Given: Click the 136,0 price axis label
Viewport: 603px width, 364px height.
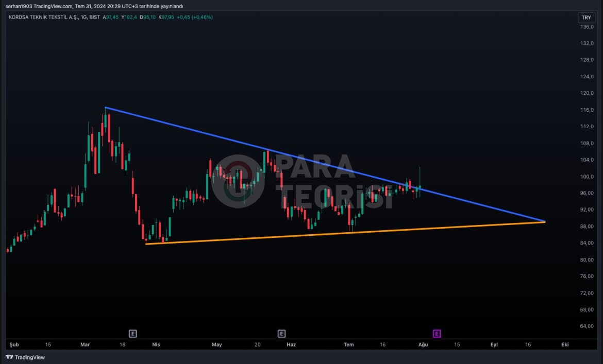Looking at the screenshot, I should point(587,27).
